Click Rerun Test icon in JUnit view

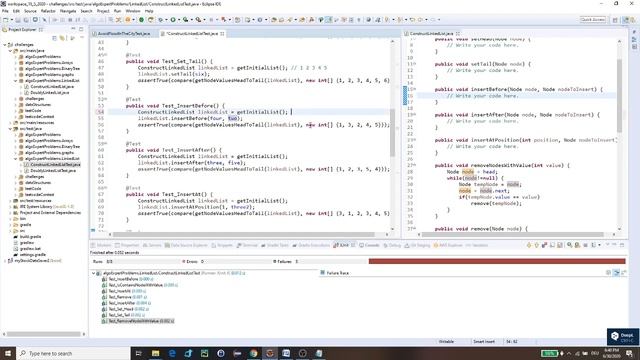click(569, 245)
